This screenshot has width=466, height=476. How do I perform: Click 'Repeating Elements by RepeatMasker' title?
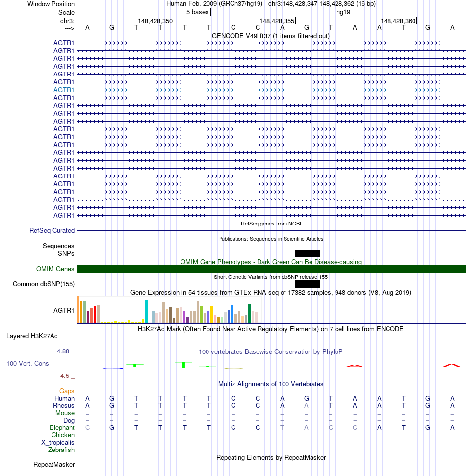click(271, 458)
